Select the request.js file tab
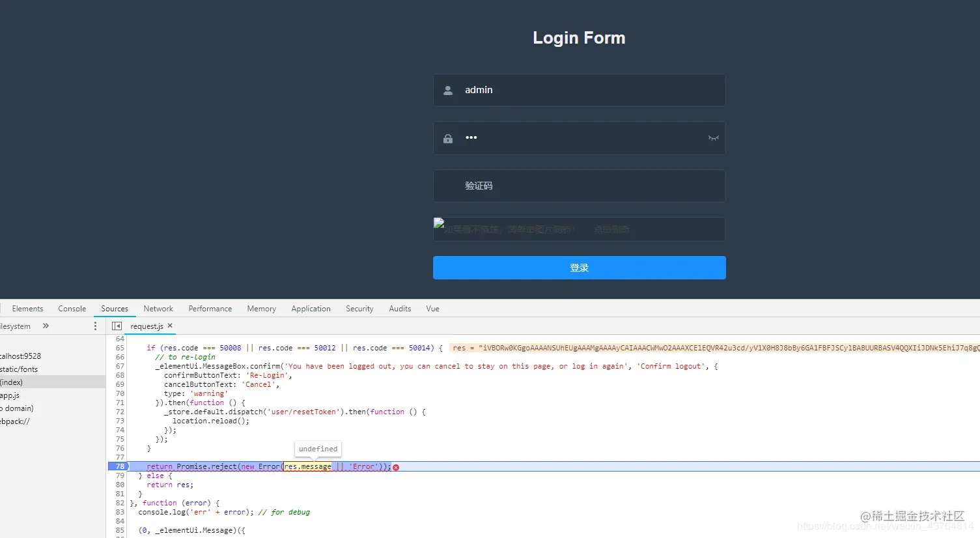The width and height of the screenshot is (980, 538). pyautogui.click(x=147, y=326)
